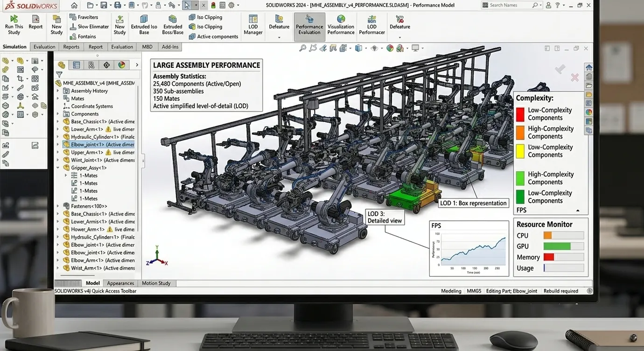The width and height of the screenshot is (644, 351).
Task: Expand the Wrist_Arm<1> node arrow
Action: click(58, 268)
